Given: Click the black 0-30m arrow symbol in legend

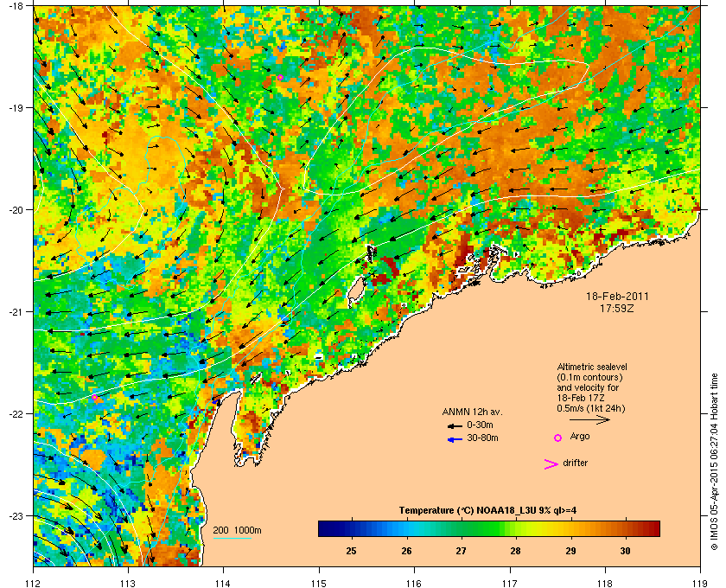Looking at the screenshot, I should (x=455, y=425).
